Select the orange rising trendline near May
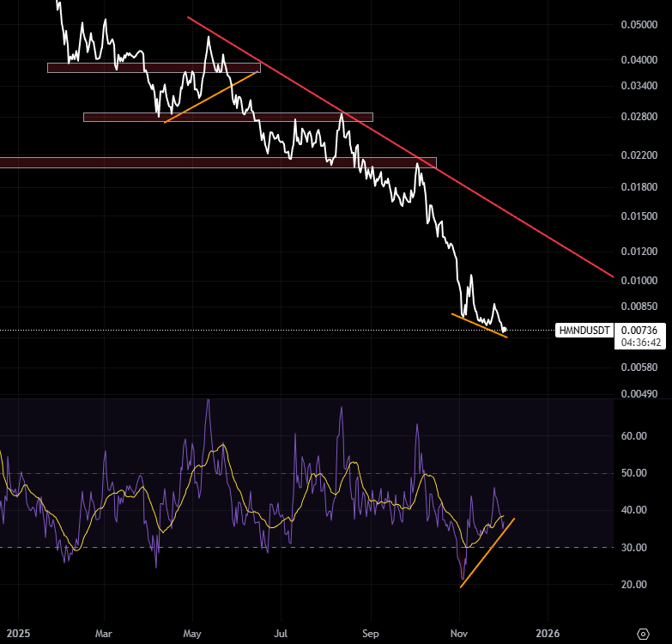 click(211, 97)
